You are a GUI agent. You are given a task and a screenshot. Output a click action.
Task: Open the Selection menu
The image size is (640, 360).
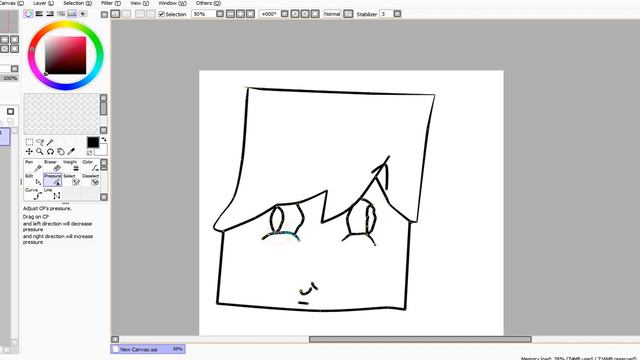click(x=78, y=3)
